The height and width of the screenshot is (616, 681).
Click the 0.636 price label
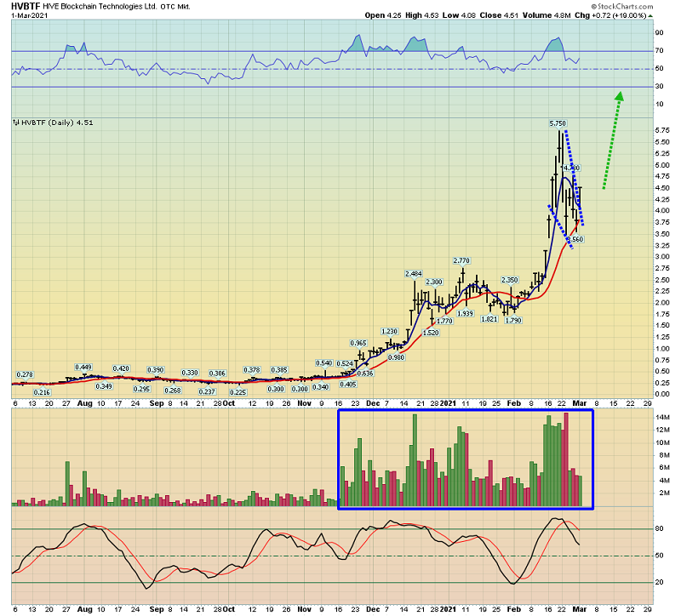click(x=365, y=374)
